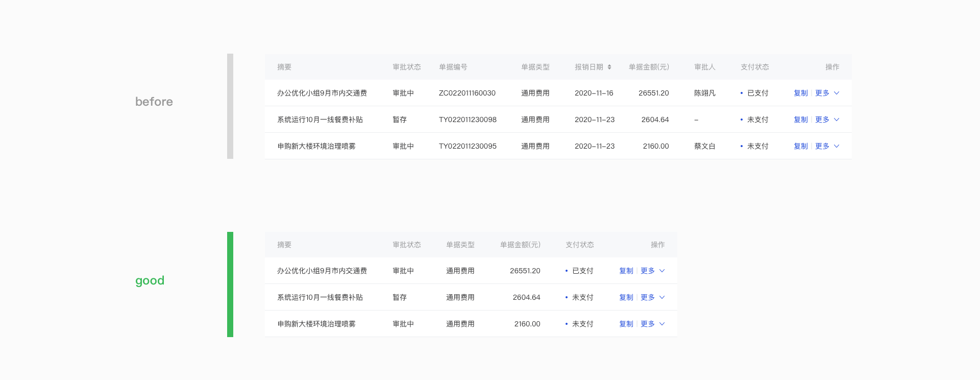Click 复制 for 申购新大楼 row in lower table
The height and width of the screenshot is (380, 980).
click(626, 324)
